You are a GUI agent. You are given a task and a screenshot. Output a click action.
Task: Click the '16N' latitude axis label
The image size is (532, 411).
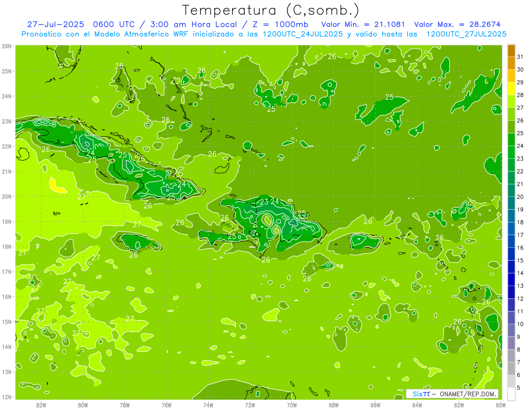click(x=7, y=296)
